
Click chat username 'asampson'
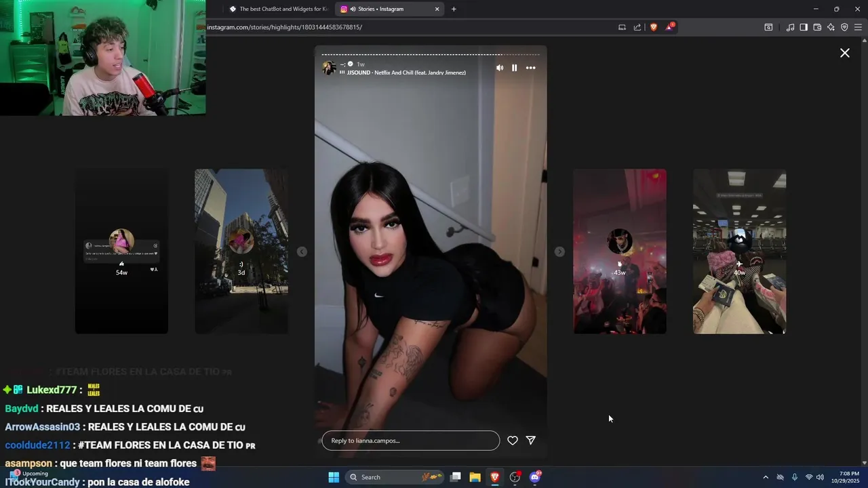(x=28, y=464)
